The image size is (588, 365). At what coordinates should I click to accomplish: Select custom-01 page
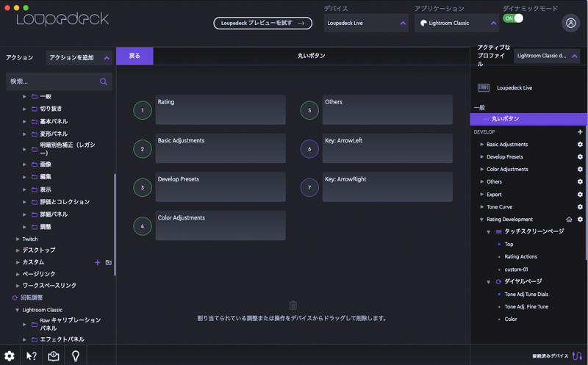[x=516, y=270]
